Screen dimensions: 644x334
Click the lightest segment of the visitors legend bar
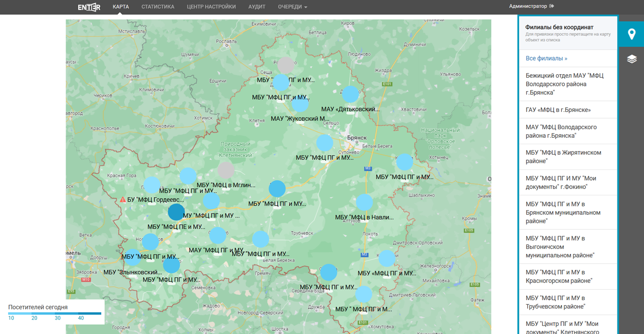pyautogui.click(x=20, y=314)
